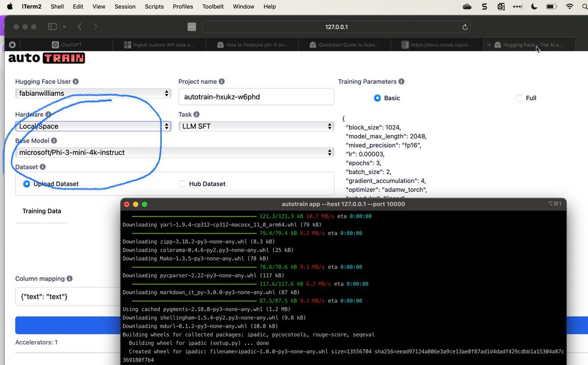Minimize the autotrain terminal window
Viewport: 588px width, 365px height.
136,204
